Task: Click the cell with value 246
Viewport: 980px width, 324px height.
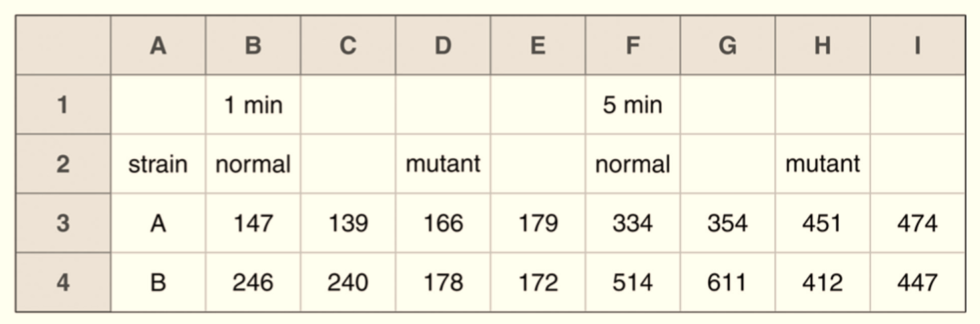Action: point(253,282)
